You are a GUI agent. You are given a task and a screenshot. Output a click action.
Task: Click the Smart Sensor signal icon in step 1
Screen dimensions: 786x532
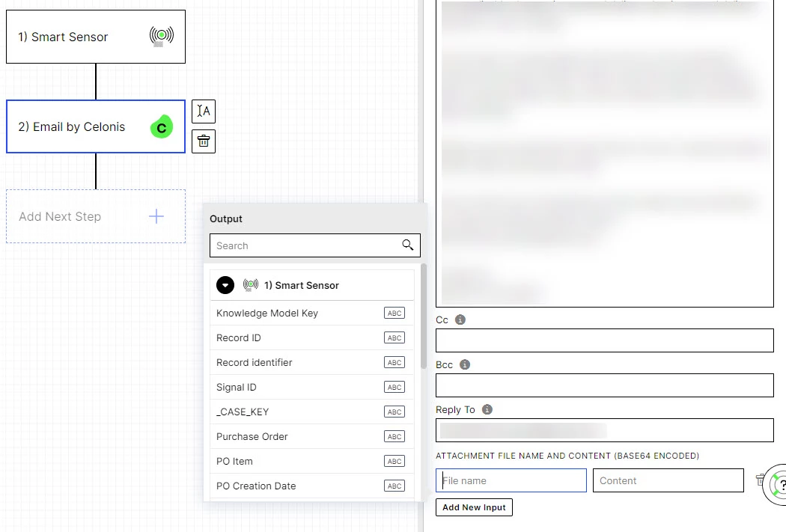pyautogui.click(x=162, y=36)
